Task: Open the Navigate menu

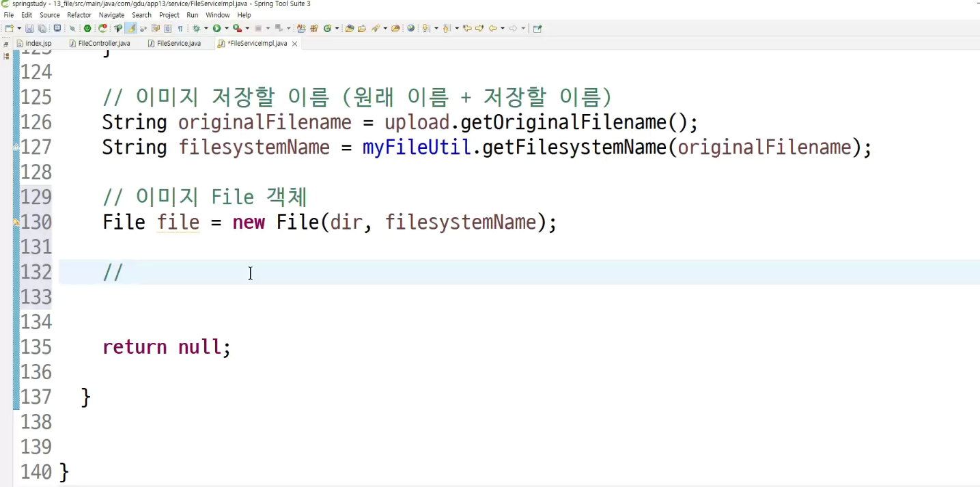Action: pos(112,15)
